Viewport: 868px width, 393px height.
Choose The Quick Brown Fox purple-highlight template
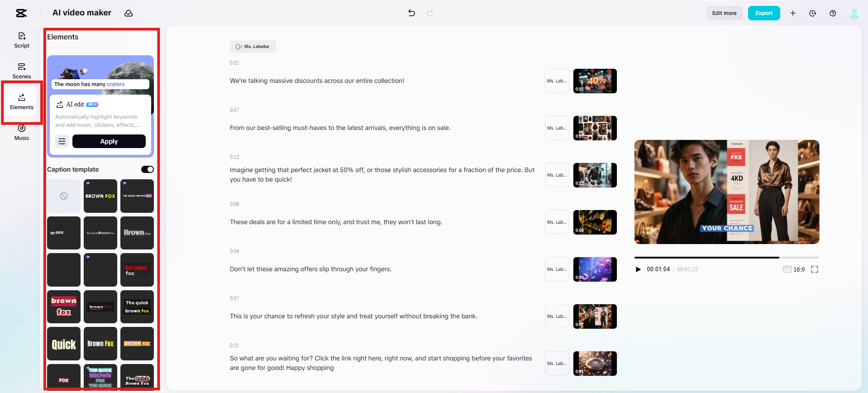pos(137,377)
